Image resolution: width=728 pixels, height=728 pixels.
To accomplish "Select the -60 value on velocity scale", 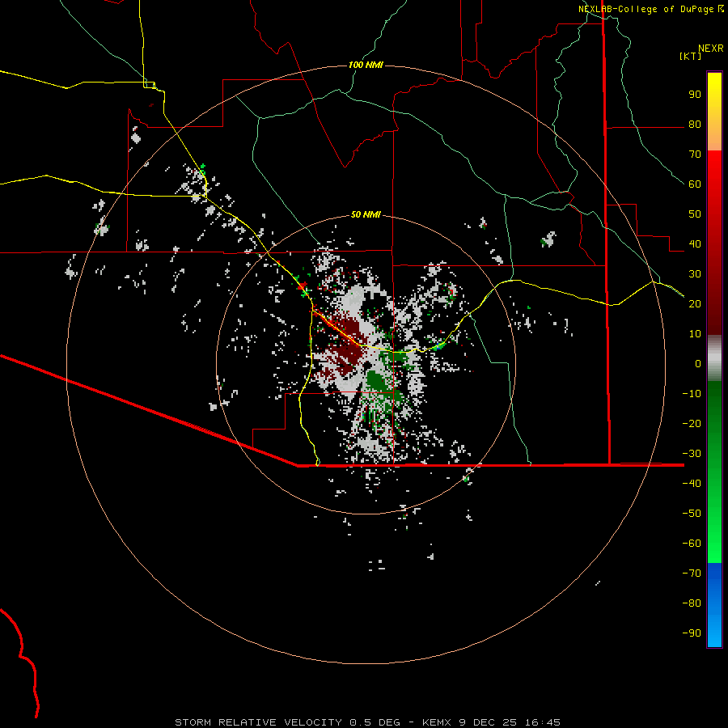I will (x=692, y=544).
